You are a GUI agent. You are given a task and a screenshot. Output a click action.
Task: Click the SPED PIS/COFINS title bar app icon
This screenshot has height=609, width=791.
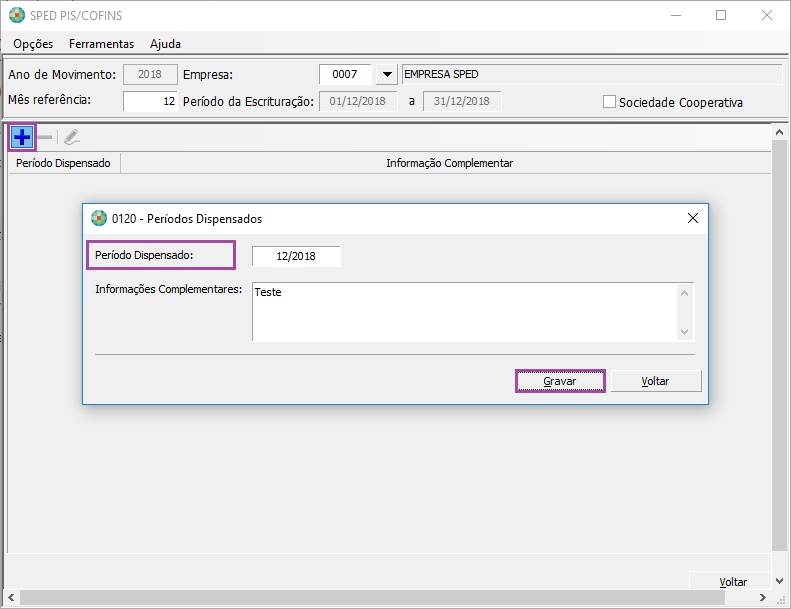coord(16,15)
